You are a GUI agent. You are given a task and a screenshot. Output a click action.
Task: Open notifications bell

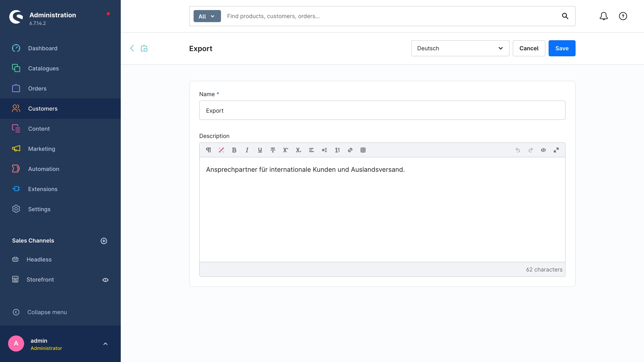tap(604, 16)
